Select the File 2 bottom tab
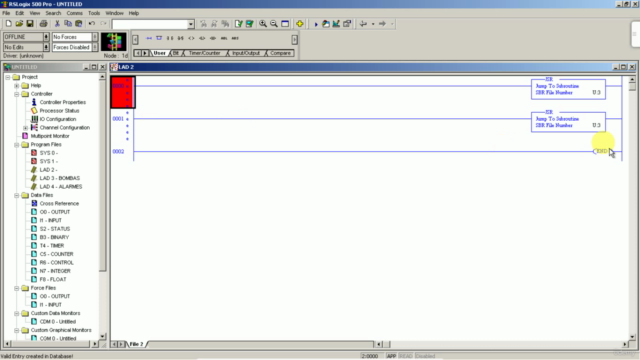Viewport: 640px width, 360px height. coord(137,344)
